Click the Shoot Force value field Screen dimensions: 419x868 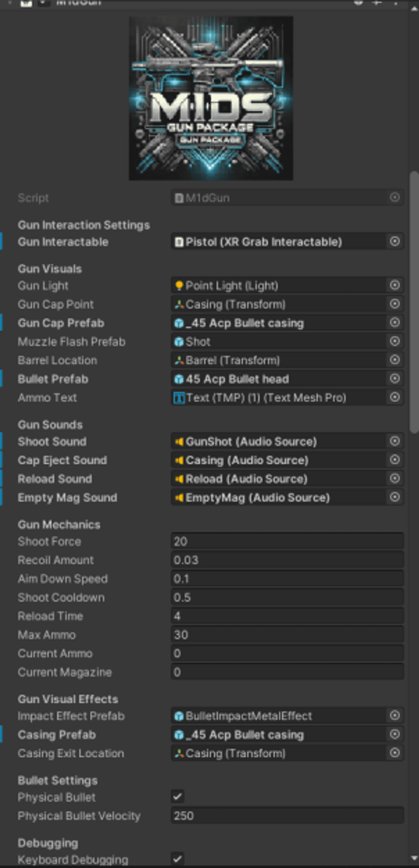[x=286, y=541]
